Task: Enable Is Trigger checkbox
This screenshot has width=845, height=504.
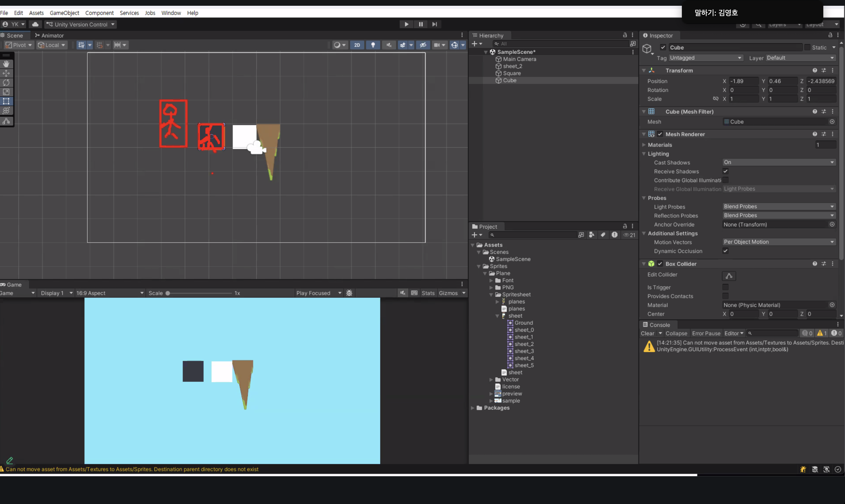Action: (725, 287)
